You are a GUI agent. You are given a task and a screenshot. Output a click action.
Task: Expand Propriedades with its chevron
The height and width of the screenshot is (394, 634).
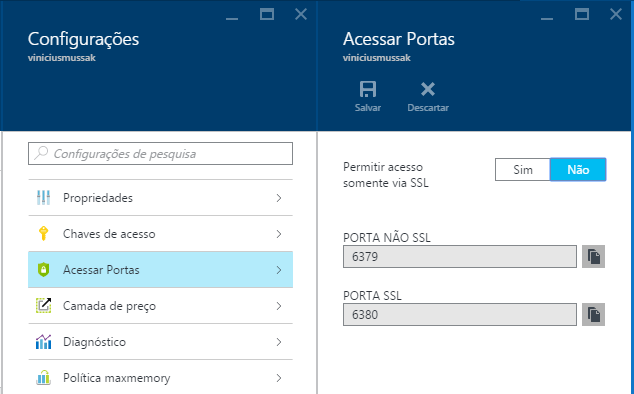pos(279,198)
